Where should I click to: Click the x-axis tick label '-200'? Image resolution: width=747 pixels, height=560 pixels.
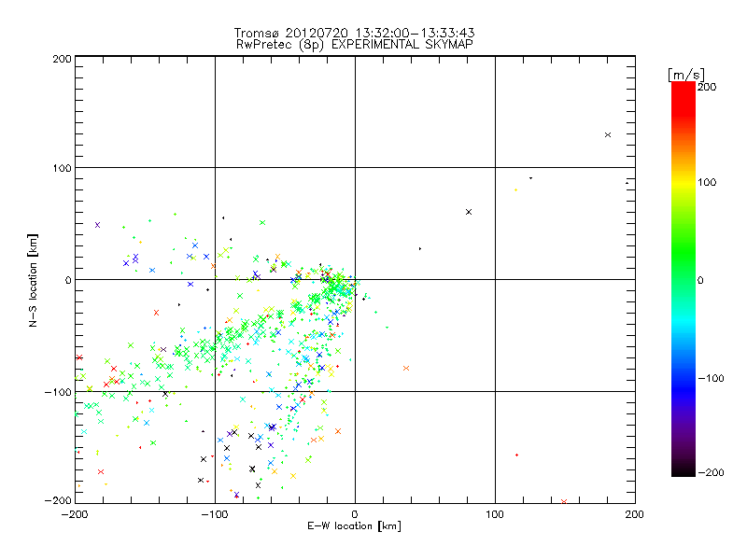[75, 514]
